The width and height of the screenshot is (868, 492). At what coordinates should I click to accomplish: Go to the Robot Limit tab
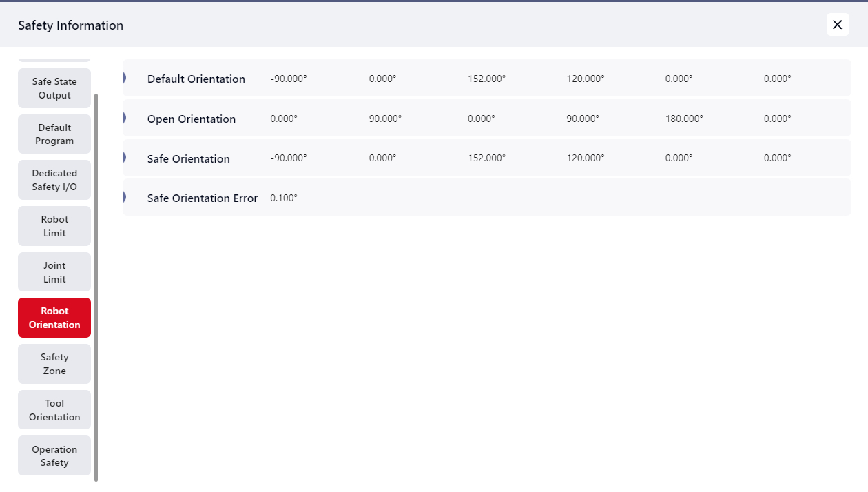coord(54,226)
